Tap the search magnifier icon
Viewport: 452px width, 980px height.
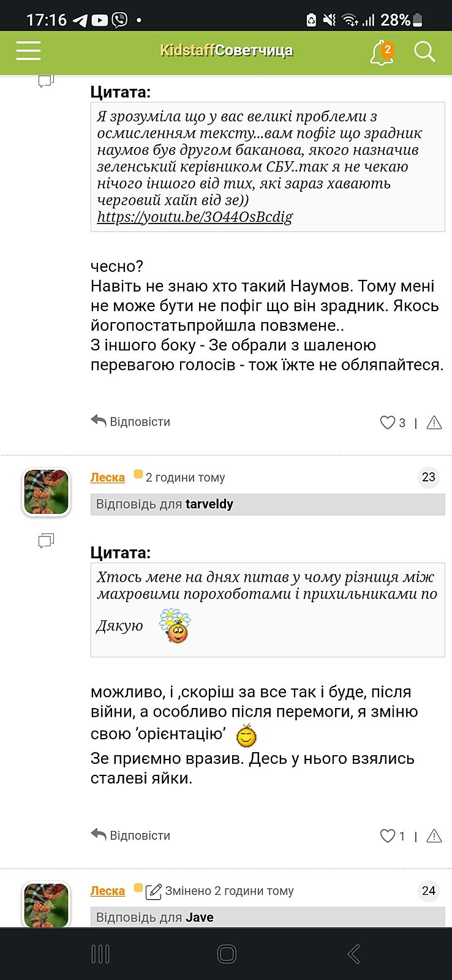pyautogui.click(x=424, y=52)
